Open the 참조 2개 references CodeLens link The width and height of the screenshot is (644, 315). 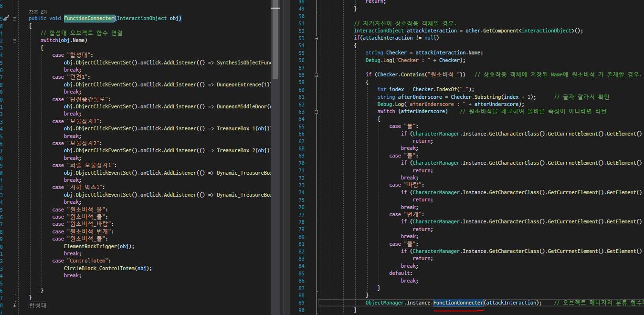click(x=38, y=11)
